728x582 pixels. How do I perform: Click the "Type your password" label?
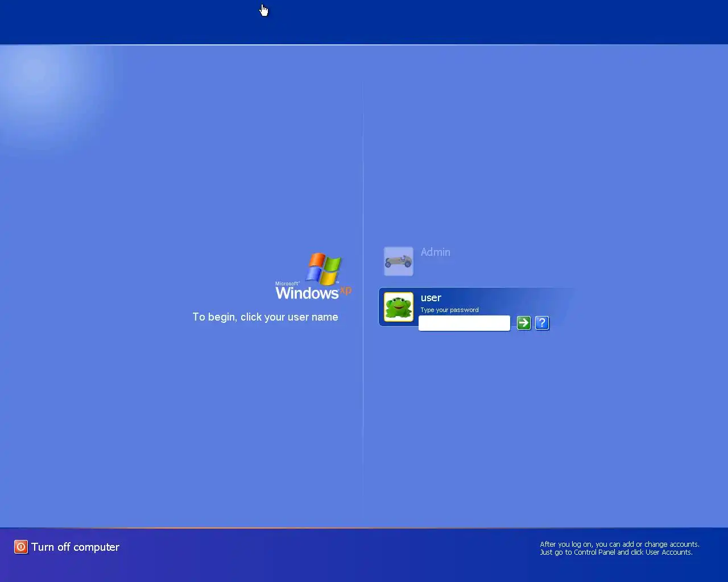coord(449,310)
